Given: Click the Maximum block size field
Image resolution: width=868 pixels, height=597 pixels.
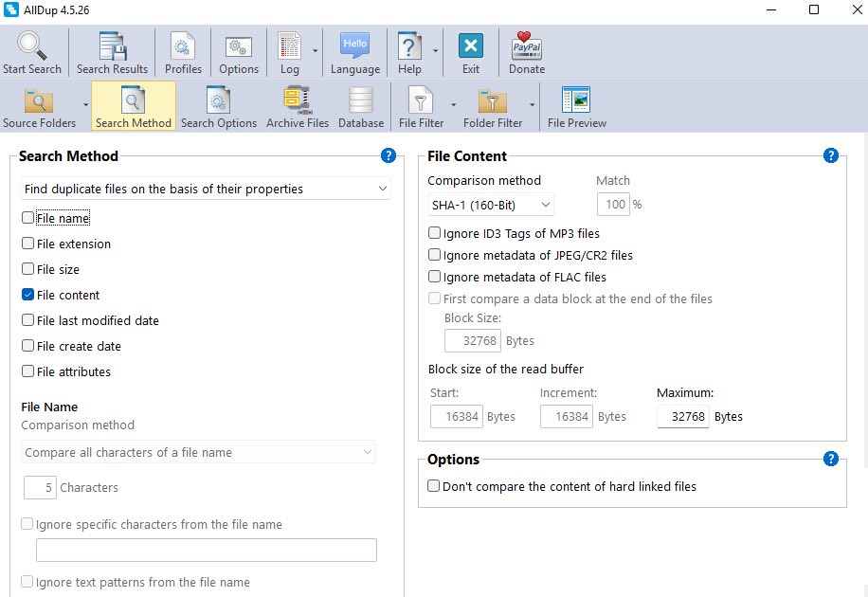Looking at the screenshot, I should click(x=682, y=417).
